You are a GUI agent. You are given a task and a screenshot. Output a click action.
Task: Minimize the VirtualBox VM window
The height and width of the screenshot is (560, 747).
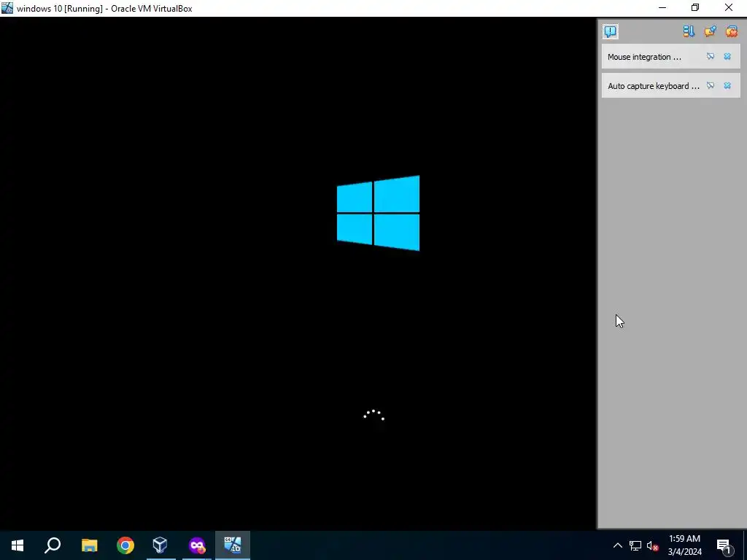[x=662, y=7]
